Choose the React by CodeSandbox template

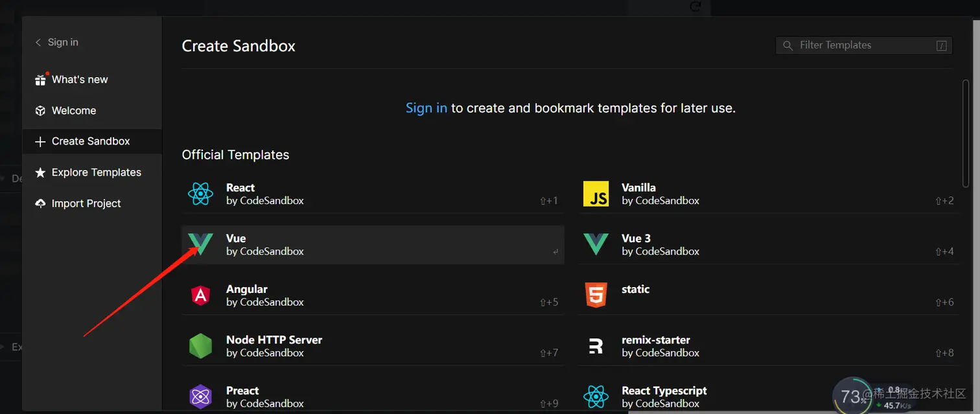[x=373, y=194]
